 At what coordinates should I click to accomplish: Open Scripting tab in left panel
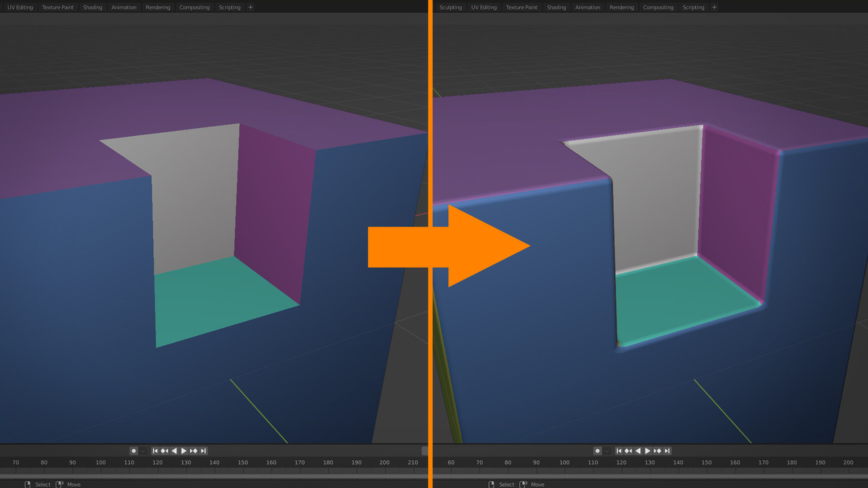(230, 7)
